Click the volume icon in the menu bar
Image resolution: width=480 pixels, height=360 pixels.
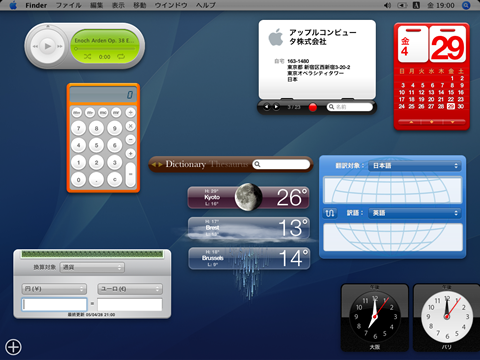[387, 5]
